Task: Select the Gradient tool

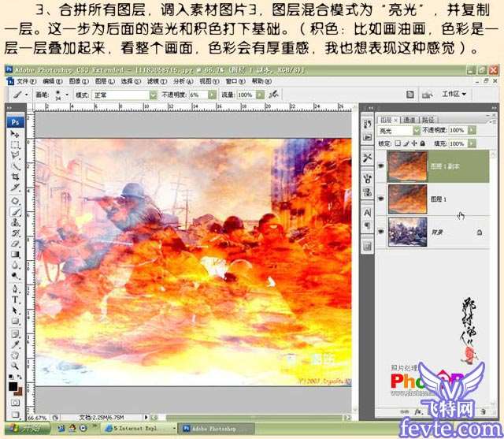Action: pos(15,255)
